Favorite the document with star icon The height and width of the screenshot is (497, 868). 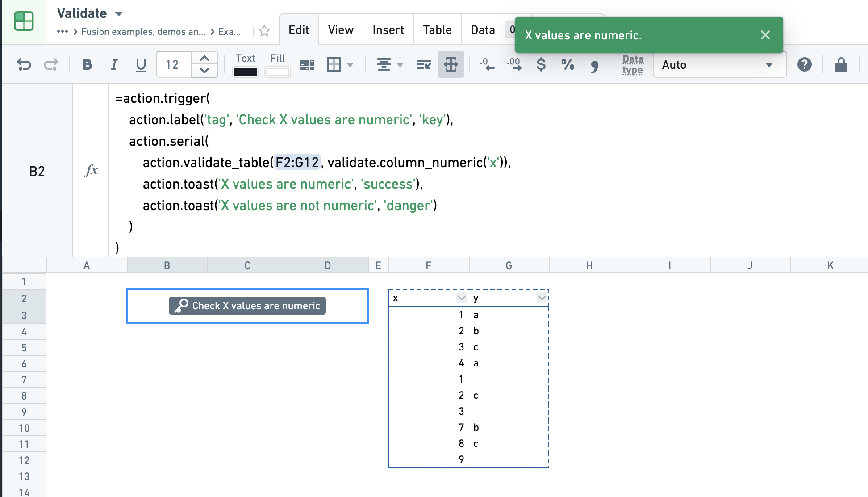[264, 31]
